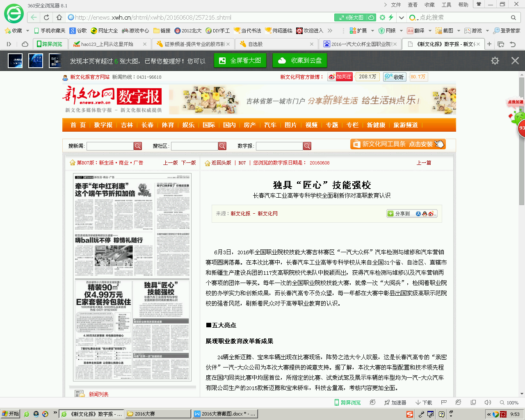Screen dimensions: 525x420
Task: Open the 汽车 navigation menu item
Action: [270, 125]
